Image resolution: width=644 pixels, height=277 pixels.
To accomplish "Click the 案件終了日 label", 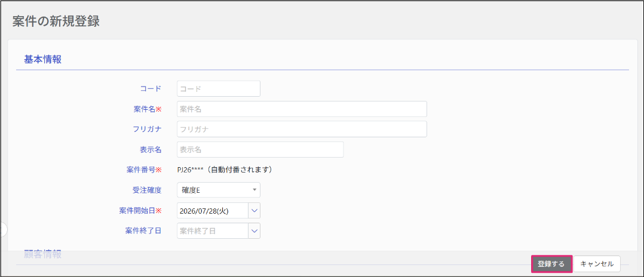I will click(143, 230).
